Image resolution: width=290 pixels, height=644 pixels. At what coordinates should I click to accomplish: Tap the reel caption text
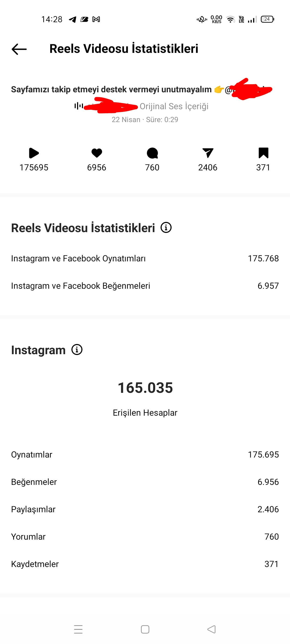pyautogui.click(x=111, y=89)
